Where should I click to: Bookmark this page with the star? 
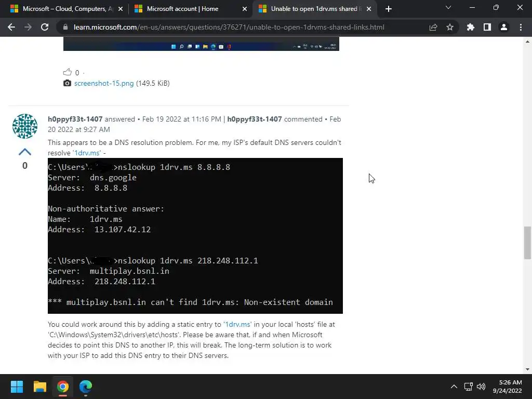pyautogui.click(x=450, y=27)
